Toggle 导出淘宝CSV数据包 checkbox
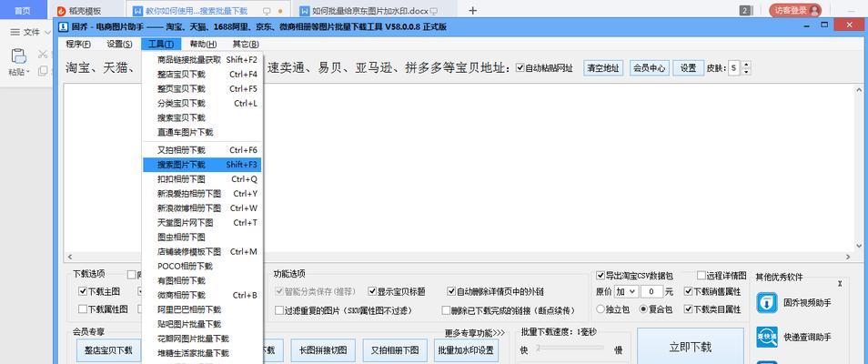The image size is (868, 364). point(601,276)
